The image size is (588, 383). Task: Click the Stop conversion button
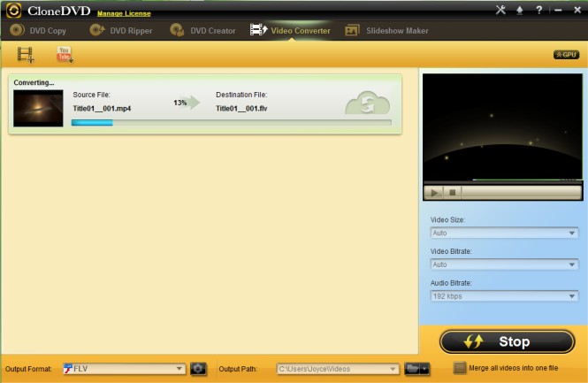pos(507,341)
